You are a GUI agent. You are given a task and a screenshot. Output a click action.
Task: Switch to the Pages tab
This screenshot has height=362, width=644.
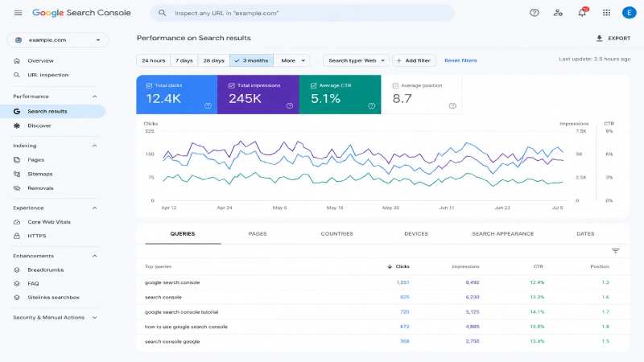258,233
